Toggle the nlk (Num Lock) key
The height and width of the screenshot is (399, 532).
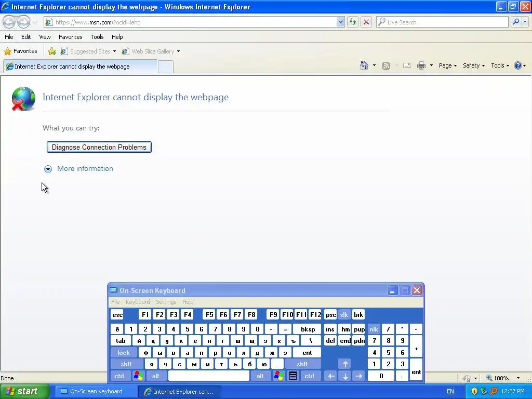pyautogui.click(x=374, y=329)
